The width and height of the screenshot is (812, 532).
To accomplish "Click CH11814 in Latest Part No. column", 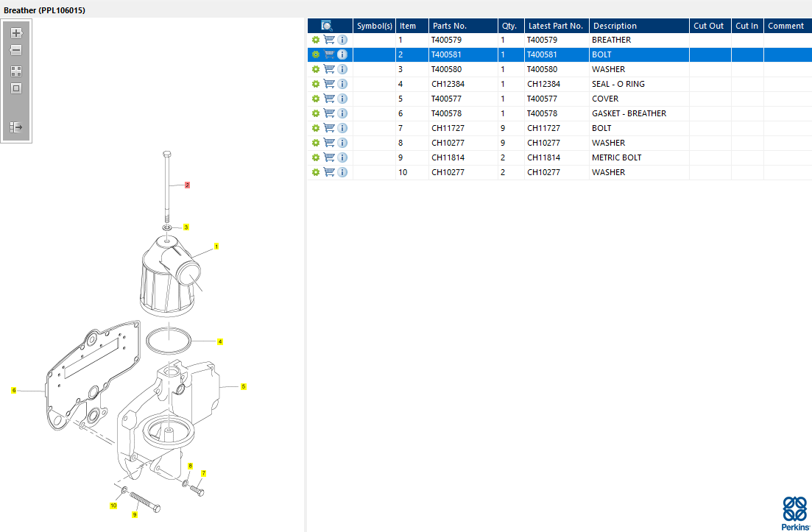I will tap(544, 157).
